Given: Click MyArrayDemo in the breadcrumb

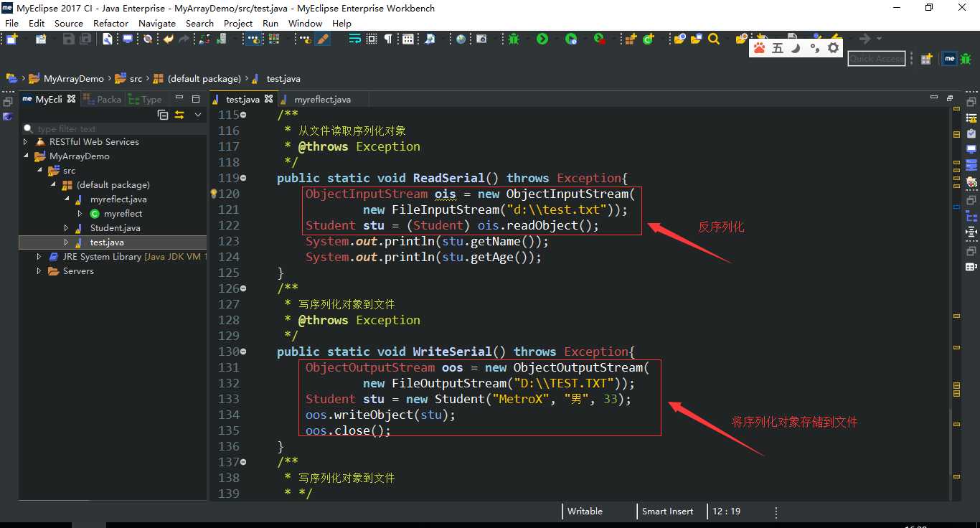Looking at the screenshot, I should [73, 79].
